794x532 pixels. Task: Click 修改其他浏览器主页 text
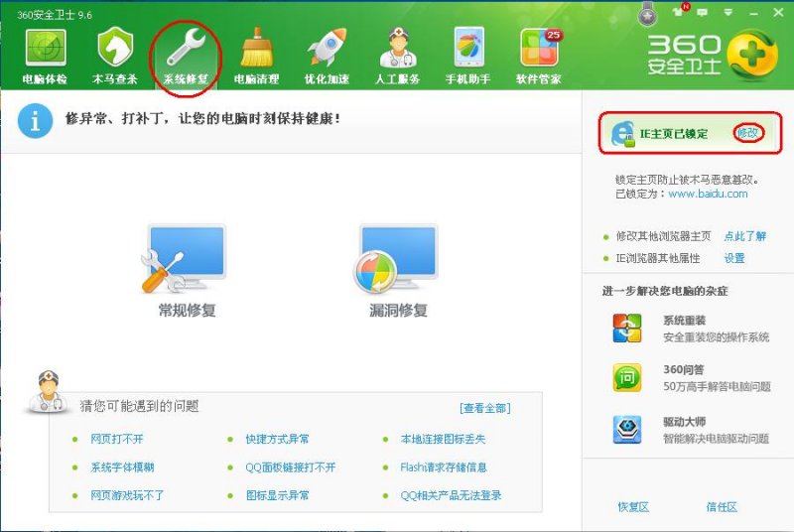click(663, 236)
